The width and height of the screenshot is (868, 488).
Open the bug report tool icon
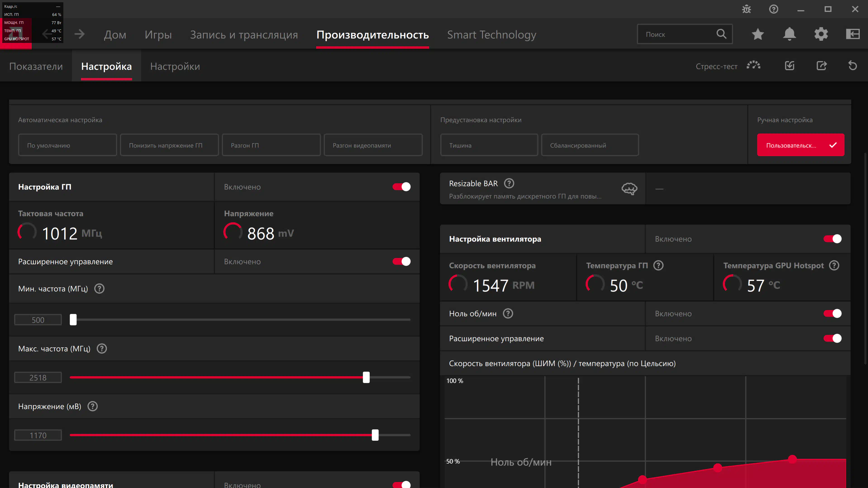pyautogui.click(x=746, y=9)
